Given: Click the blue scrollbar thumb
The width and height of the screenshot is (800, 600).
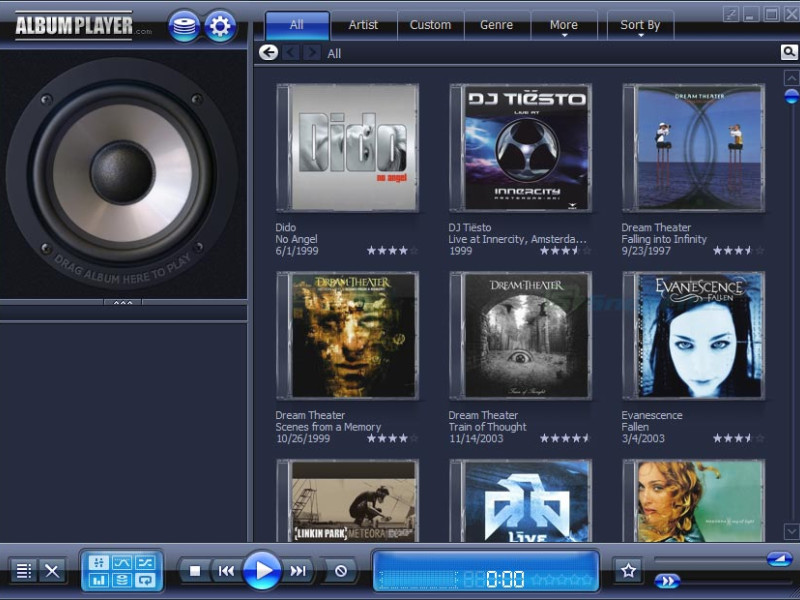Looking at the screenshot, I should (791, 96).
